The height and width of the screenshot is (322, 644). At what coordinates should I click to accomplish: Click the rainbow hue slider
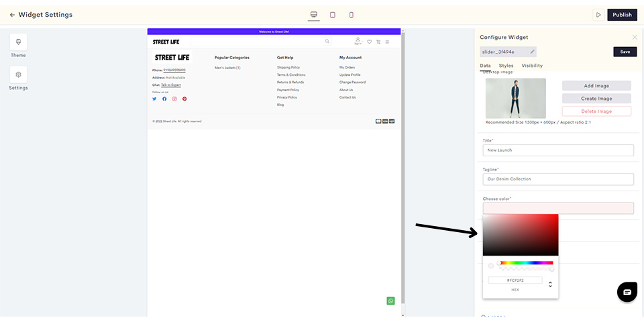point(526,263)
